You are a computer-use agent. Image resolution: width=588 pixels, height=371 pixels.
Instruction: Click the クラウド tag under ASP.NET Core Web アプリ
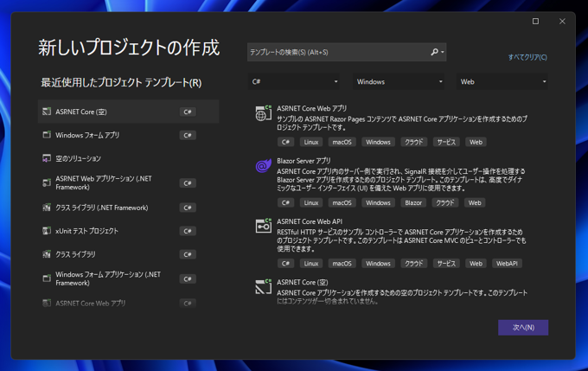click(413, 142)
